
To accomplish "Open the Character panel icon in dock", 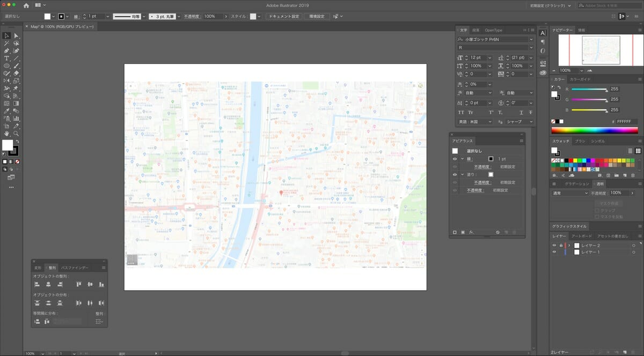I will [x=543, y=33].
